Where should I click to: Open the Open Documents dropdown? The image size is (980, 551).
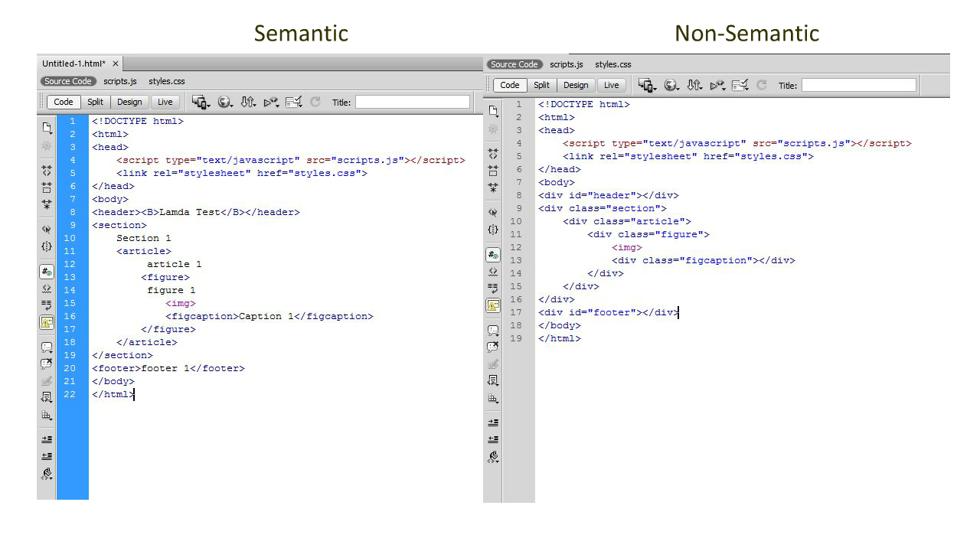coord(47,129)
